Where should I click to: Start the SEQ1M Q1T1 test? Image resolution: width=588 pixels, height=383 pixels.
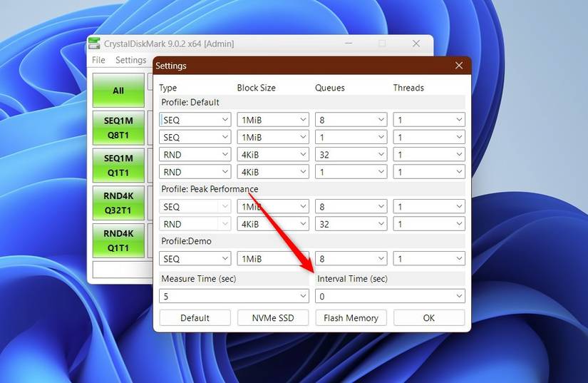tap(118, 165)
